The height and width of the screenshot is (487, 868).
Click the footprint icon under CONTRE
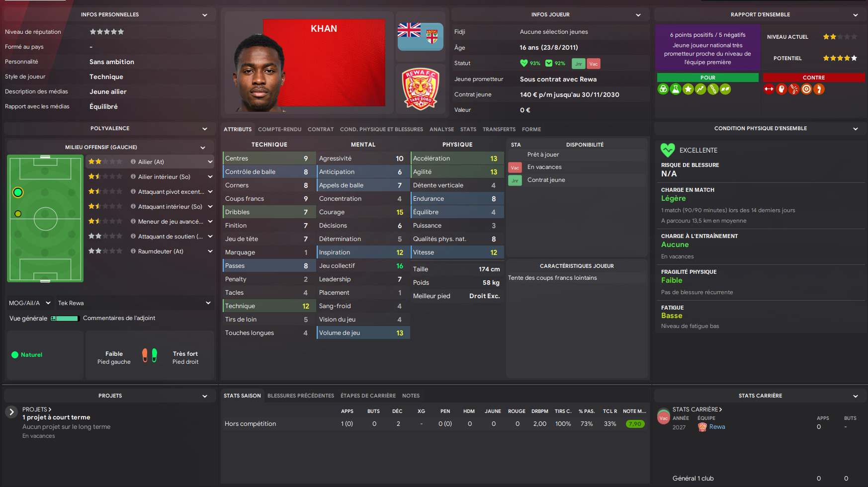click(x=819, y=89)
